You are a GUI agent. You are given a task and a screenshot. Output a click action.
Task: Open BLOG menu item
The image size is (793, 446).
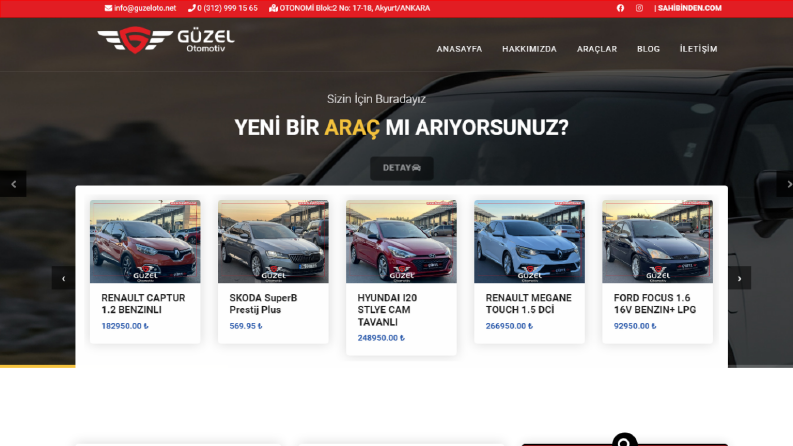tap(648, 49)
